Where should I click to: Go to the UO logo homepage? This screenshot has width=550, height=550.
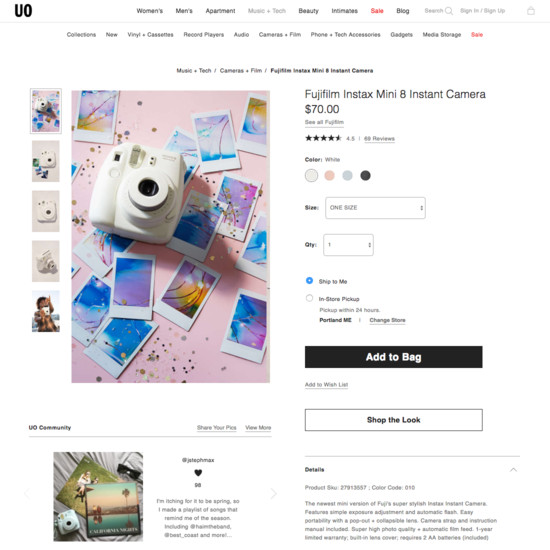coord(23,11)
